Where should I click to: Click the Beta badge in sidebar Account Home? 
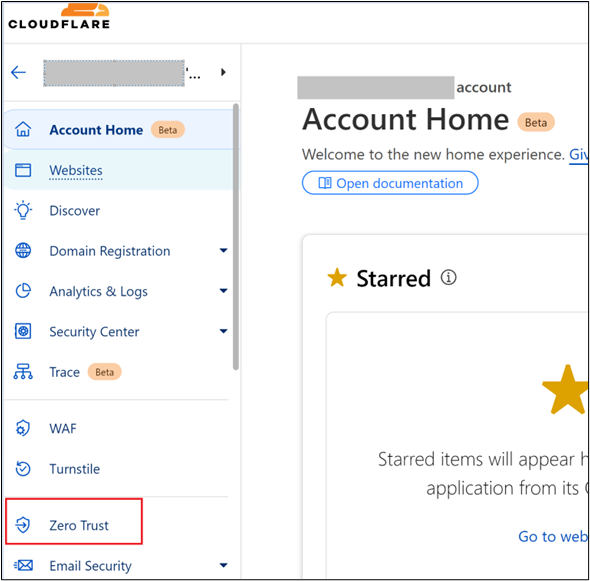tap(168, 130)
